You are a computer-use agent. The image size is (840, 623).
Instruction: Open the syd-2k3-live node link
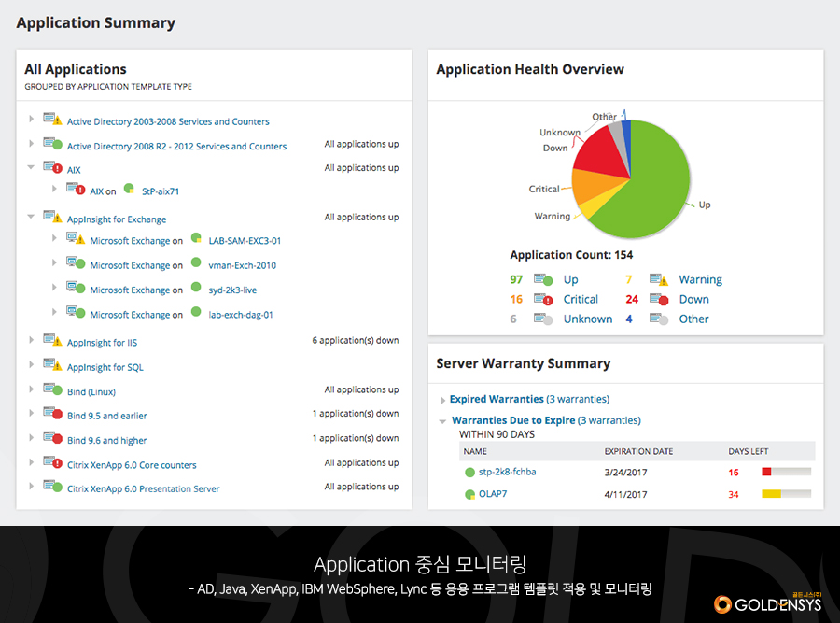pyautogui.click(x=232, y=290)
